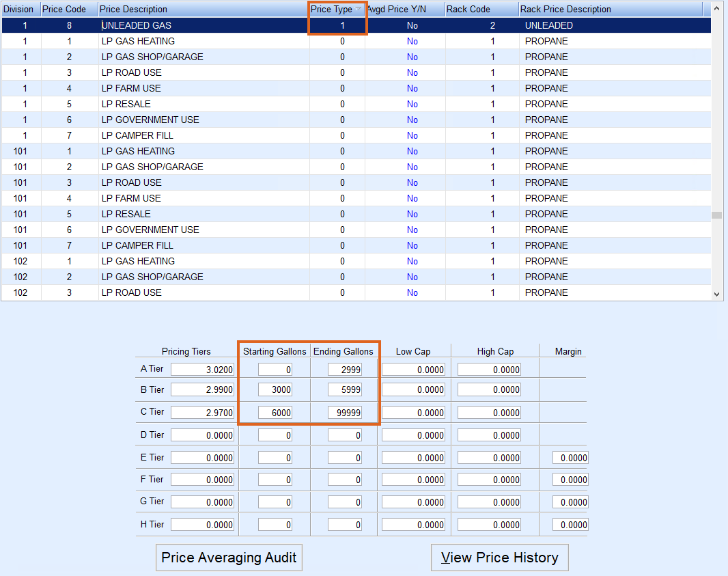Click C Tier Low Cap field
This screenshot has height=576, width=728.
pos(413,412)
